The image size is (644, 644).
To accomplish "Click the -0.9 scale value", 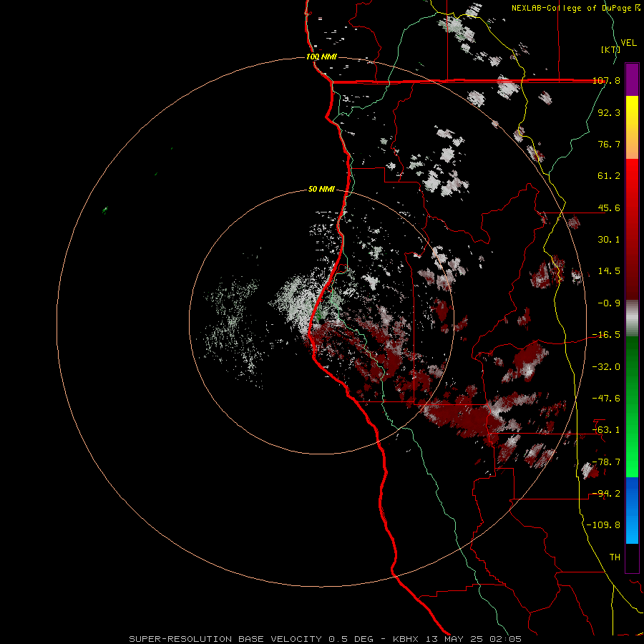I will tap(609, 303).
